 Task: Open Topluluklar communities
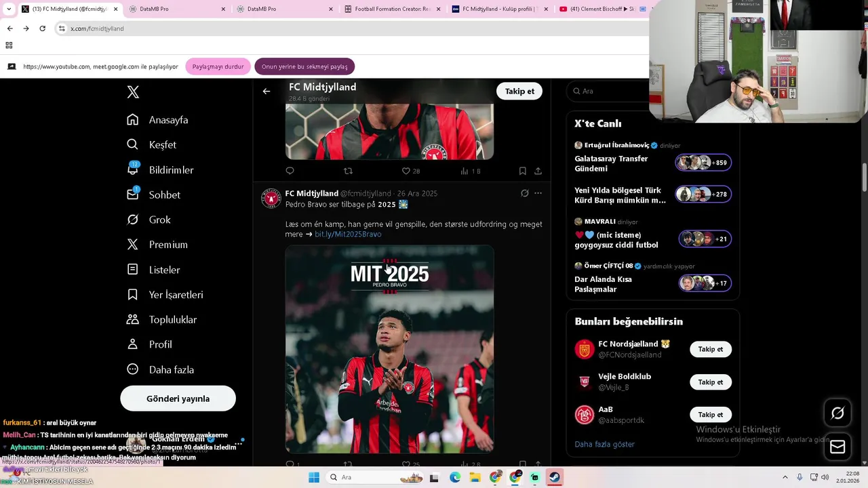point(161,319)
